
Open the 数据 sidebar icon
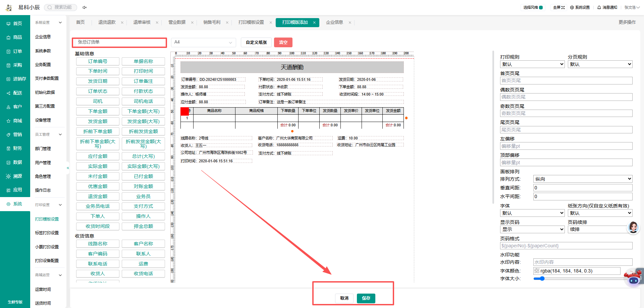pyautogui.click(x=8, y=163)
